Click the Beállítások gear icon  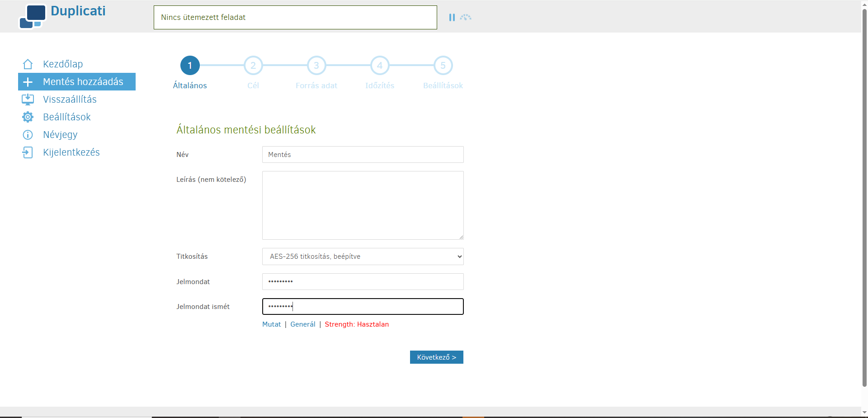28,117
